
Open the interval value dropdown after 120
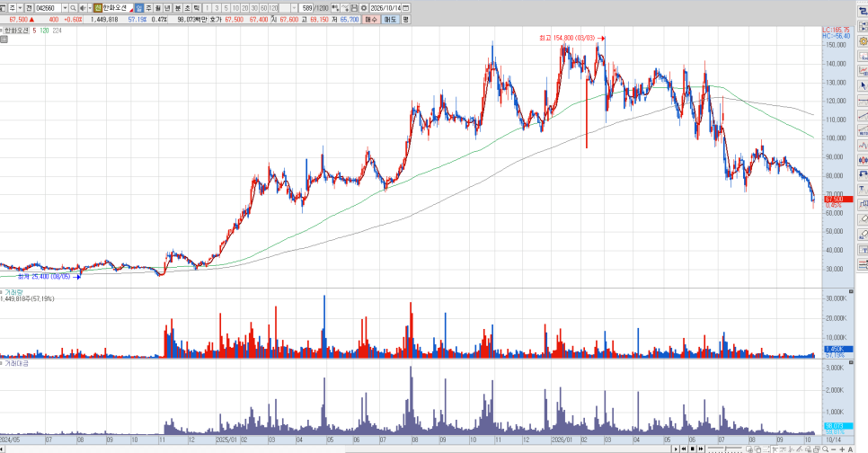[294, 8]
